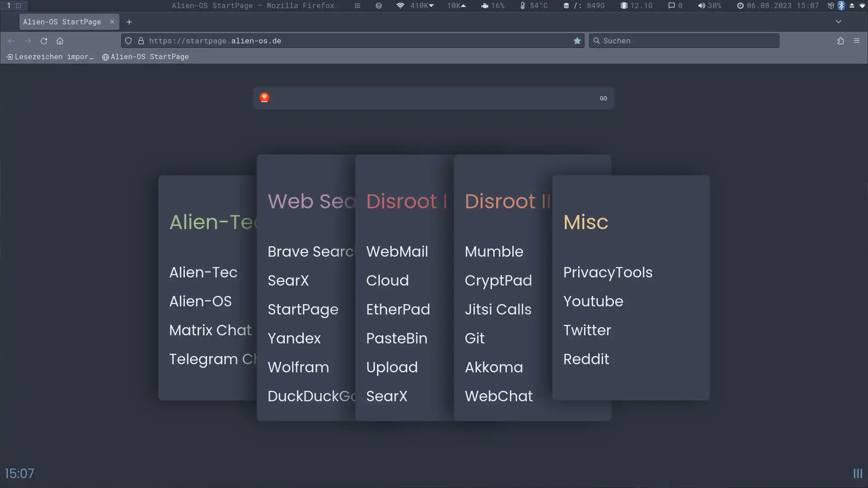Open the Matrix Chat link
The image size is (868, 488).
coord(210,330)
